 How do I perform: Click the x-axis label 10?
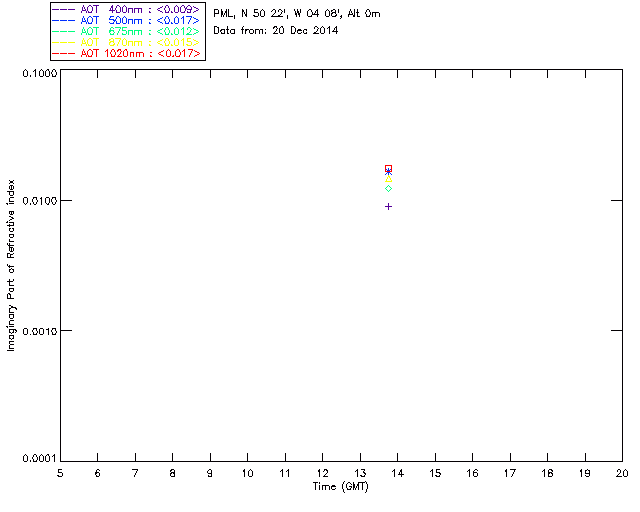(x=247, y=473)
